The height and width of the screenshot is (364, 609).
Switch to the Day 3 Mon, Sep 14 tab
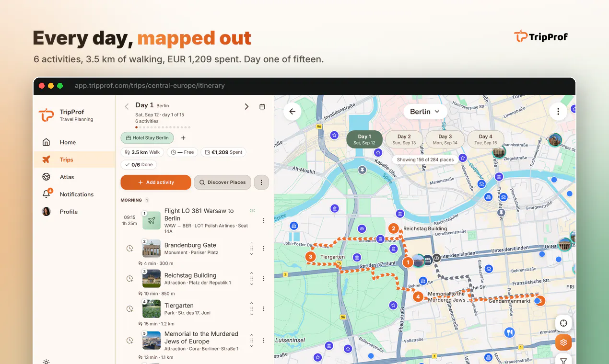pos(445,139)
